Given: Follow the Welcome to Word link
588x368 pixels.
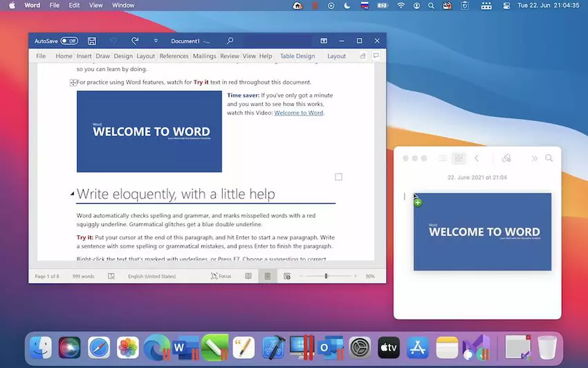Looking at the screenshot, I should [299, 113].
